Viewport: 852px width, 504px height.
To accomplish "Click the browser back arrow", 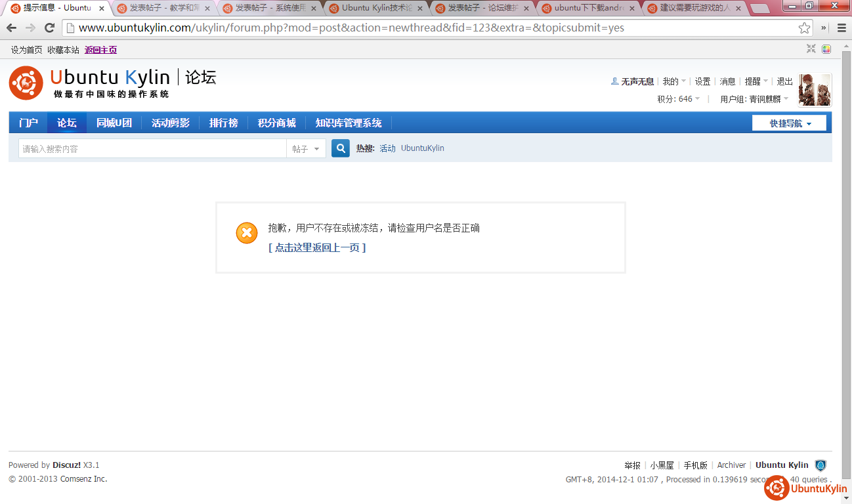I will [11, 28].
